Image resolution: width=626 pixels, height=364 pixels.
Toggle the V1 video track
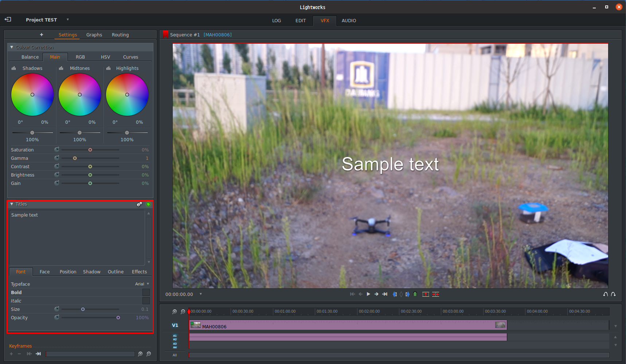(x=175, y=325)
